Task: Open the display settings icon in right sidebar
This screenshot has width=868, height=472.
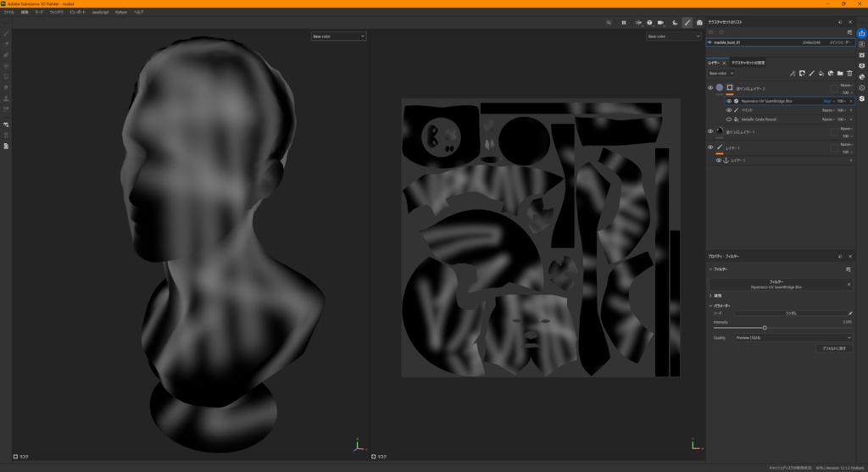Action: [862, 66]
